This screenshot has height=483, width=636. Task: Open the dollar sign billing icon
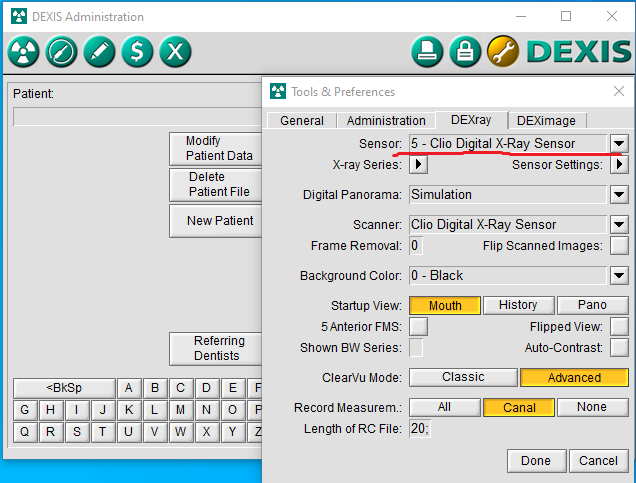pos(137,52)
